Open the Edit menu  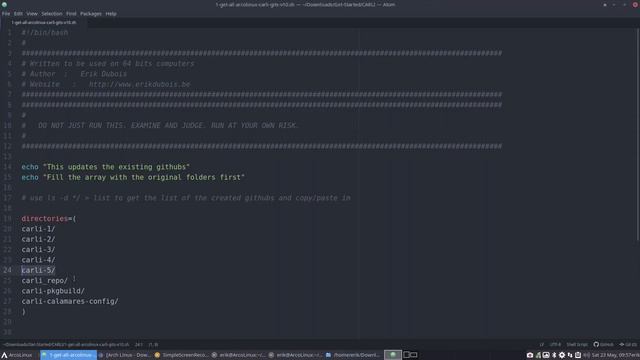(18, 13)
